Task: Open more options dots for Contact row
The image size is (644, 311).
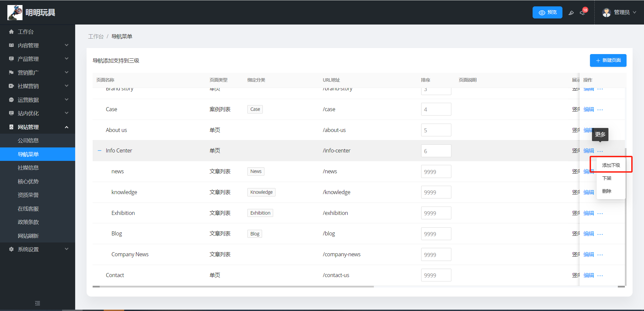Action: pos(600,275)
